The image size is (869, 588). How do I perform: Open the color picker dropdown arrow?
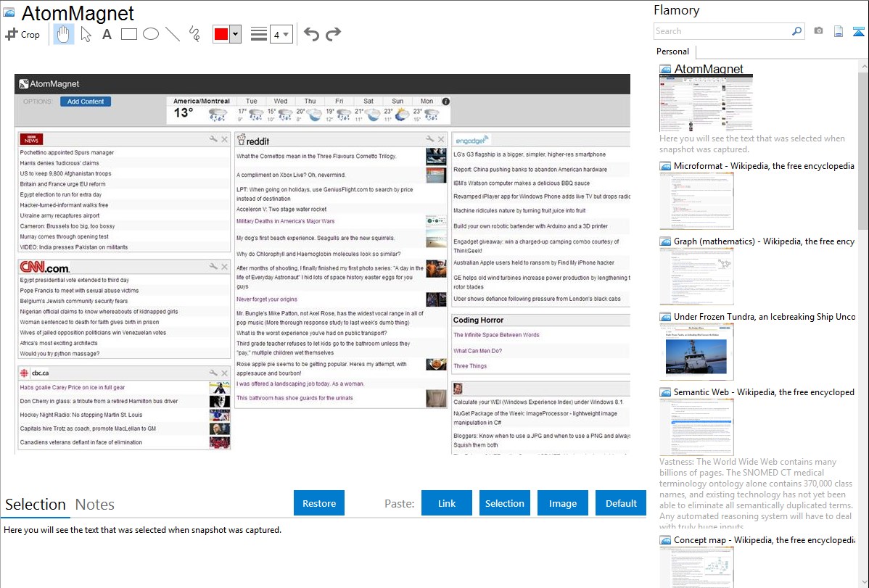point(235,34)
